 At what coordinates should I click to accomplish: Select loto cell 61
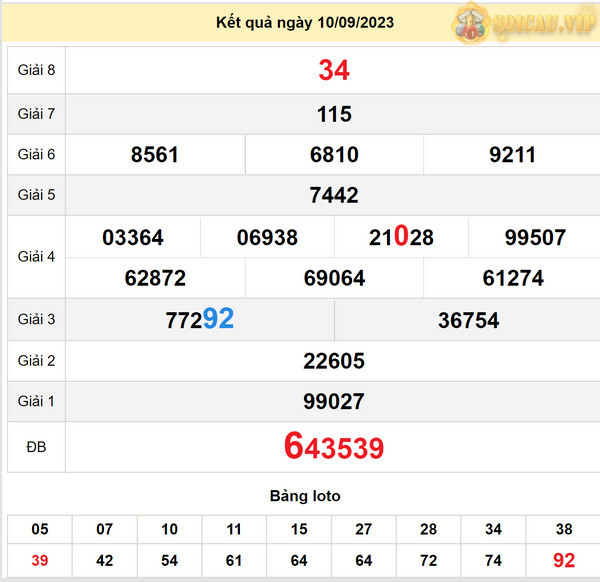coord(234,561)
